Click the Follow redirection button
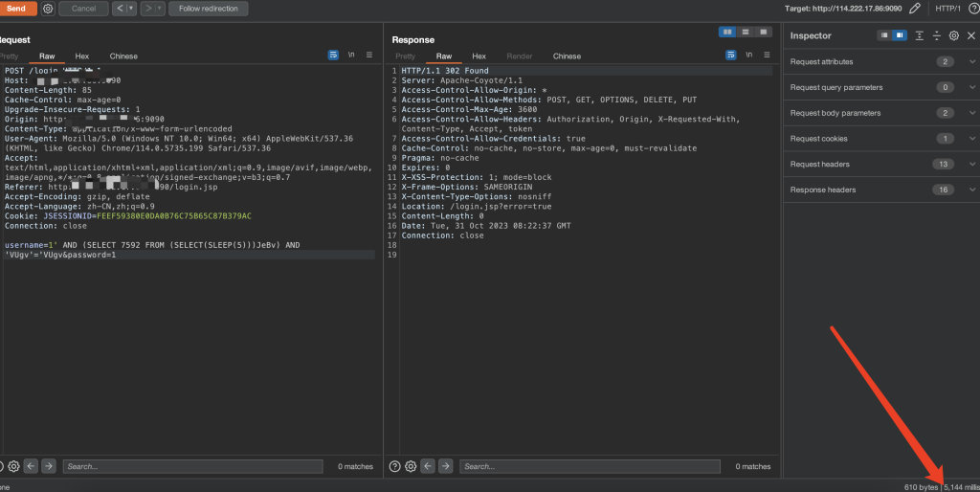The width and height of the screenshot is (980, 492). [208, 9]
